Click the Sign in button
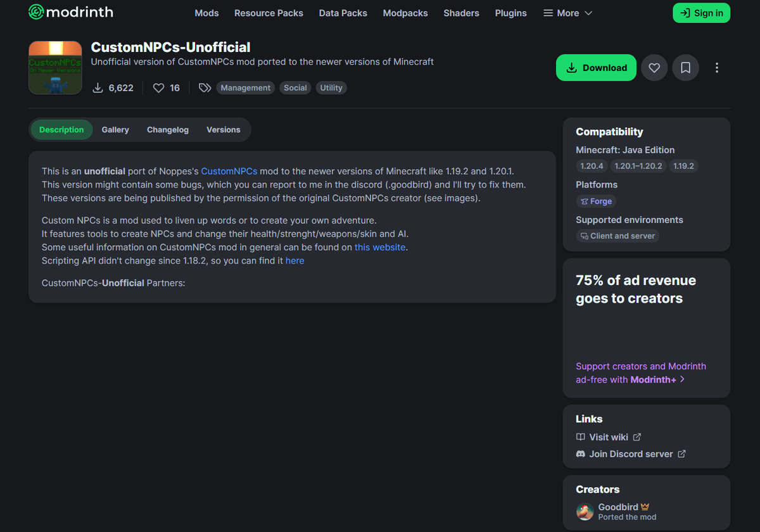Image resolution: width=760 pixels, height=532 pixels. tap(701, 13)
